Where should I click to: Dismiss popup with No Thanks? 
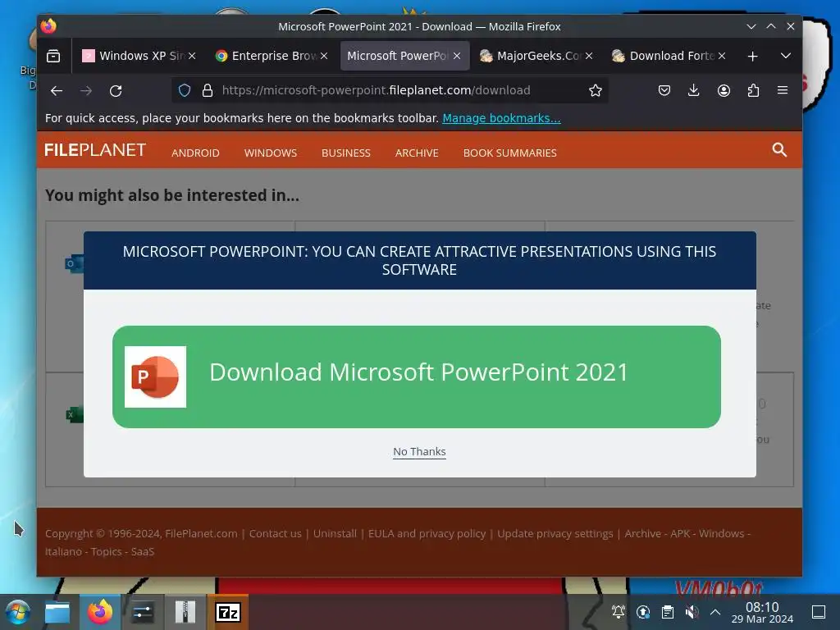419,452
